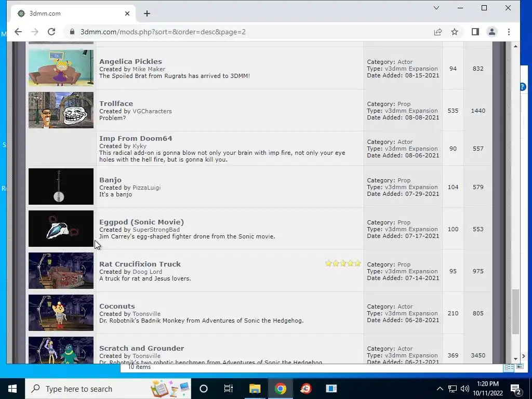Go back to previous page in Chrome

click(x=18, y=32)
